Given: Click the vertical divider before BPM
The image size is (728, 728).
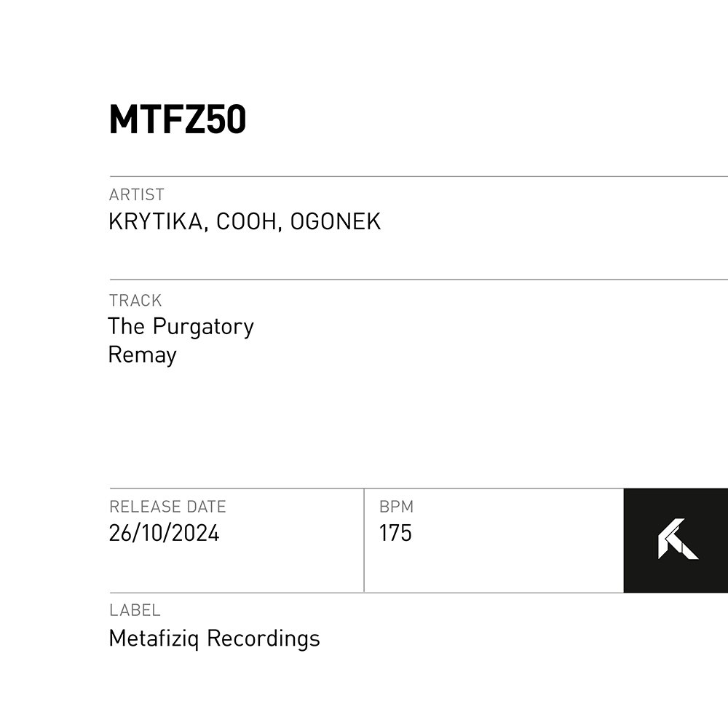Looking at the screenshot, I should click(x=364, y=540).
